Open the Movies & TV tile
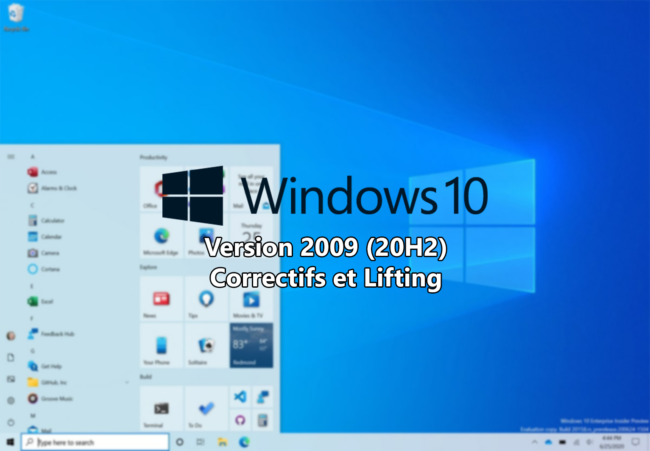 pyautogui.click(x=251, y=298)
